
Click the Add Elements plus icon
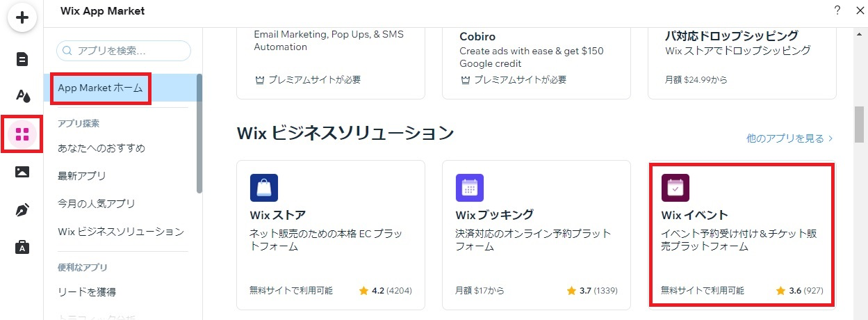click(x=22, y=17)
